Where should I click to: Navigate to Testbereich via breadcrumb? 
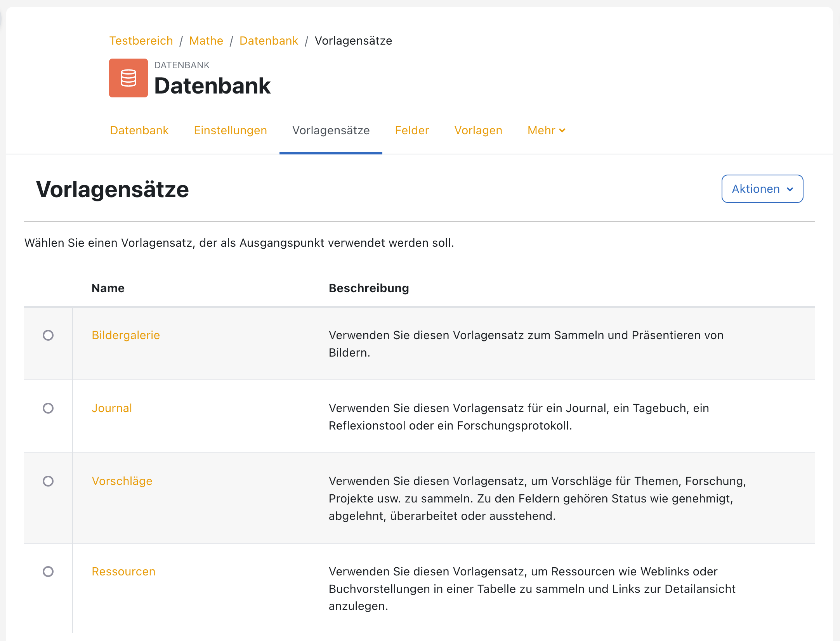[x=141, y=40]
